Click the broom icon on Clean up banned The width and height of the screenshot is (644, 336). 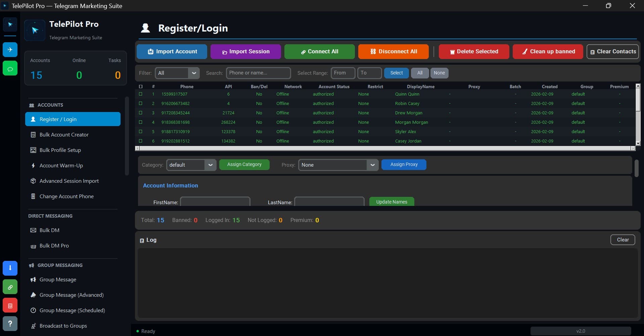(x=525, y=52)
